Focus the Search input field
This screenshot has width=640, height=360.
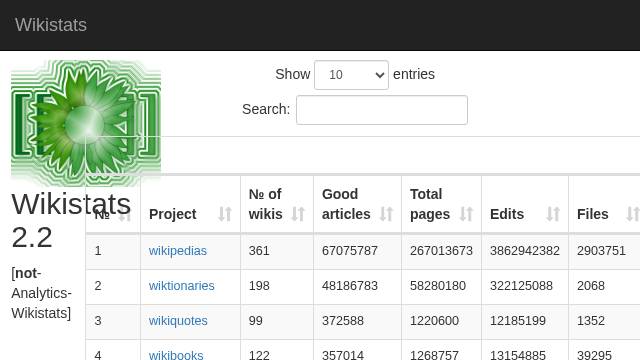(382, 110)
